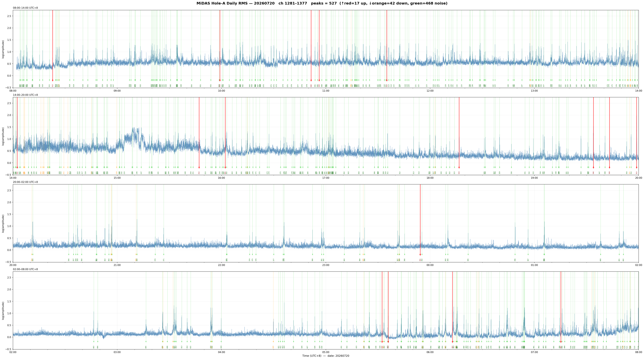
Task: Click the "20:00–02:00 UTC+8" panel heading
Action: point(25,182)
